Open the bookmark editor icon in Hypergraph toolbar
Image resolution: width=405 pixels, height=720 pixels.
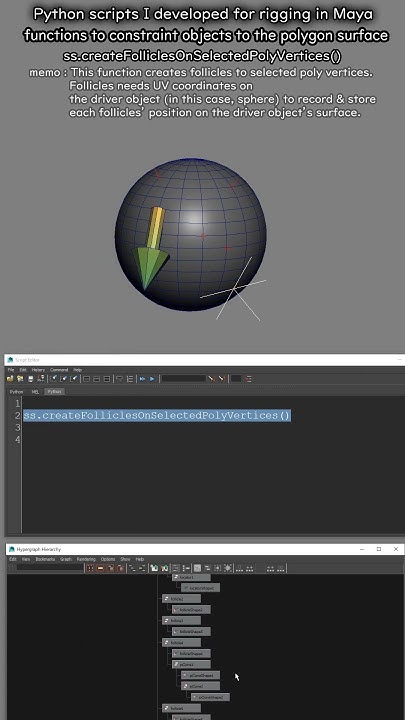click(x=164, y=568)
